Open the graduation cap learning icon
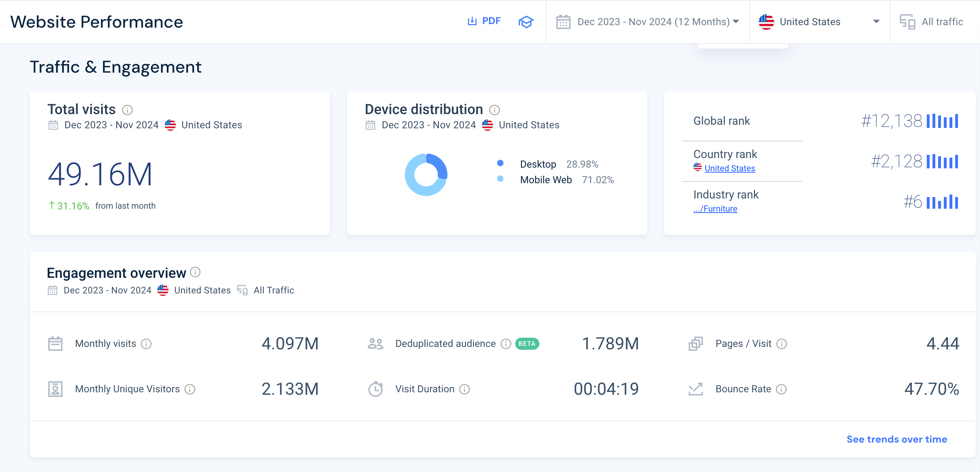Screen dimensions: 980x472 click(x=526, y=22)
